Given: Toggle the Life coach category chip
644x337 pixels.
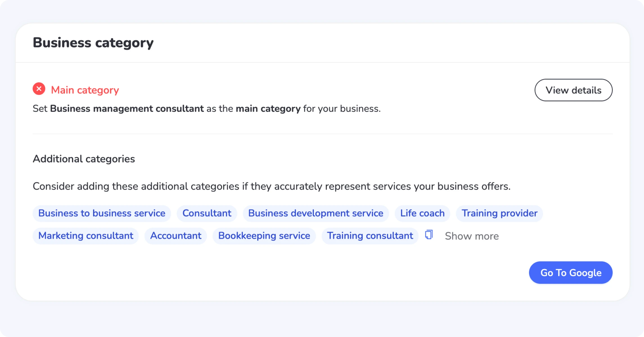Looking at the screenshot, I should point(422,213).
